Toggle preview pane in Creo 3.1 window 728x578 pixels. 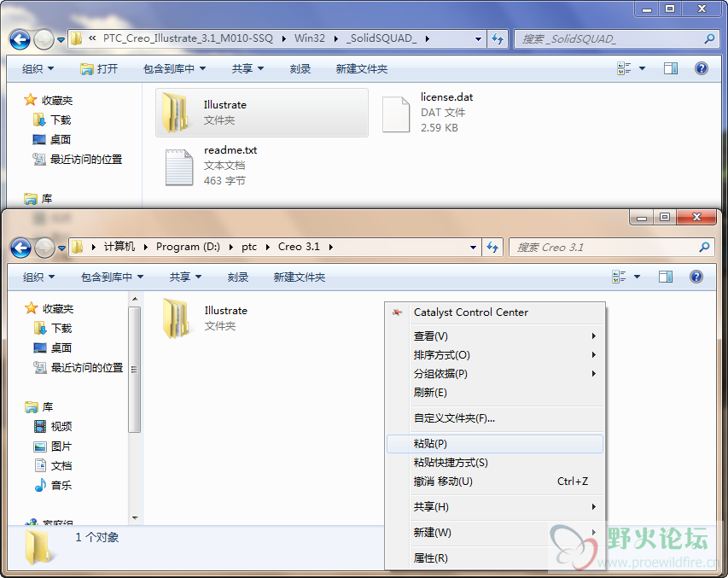pos(666,277)
